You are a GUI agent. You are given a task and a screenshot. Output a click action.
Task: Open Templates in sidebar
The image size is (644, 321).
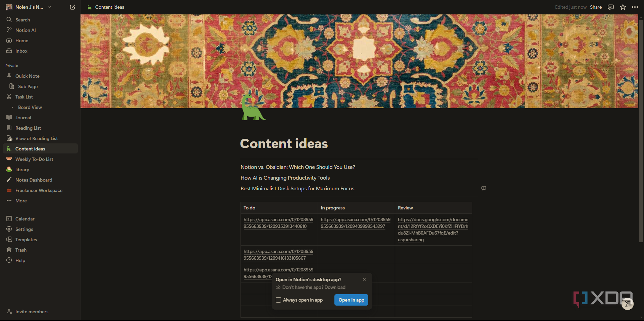pos(40,240)
